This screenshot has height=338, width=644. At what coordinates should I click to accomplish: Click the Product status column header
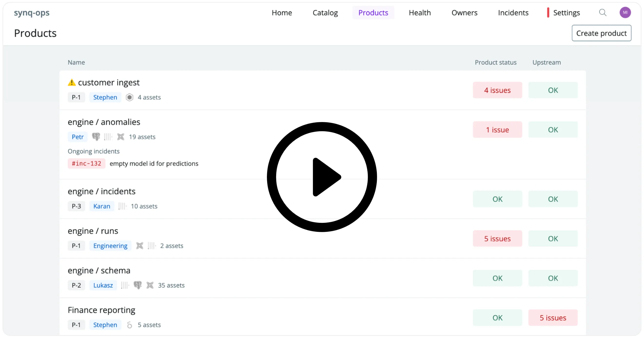pyautogui.click(x=496, y=62)
